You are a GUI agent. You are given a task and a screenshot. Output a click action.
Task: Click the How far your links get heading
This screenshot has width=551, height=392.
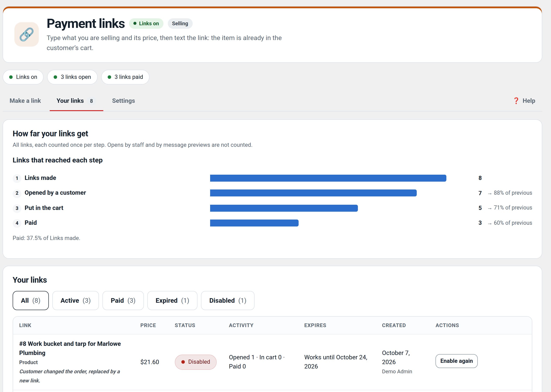click(50, 133)
